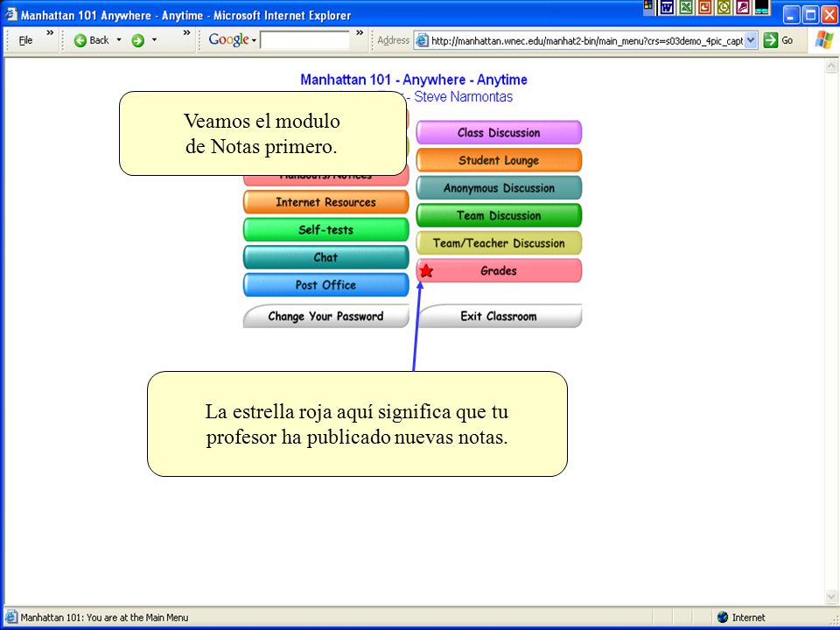Open the Team/Teacher Discussion module
This screenshot has width=840, height=630.
point(499,243)
